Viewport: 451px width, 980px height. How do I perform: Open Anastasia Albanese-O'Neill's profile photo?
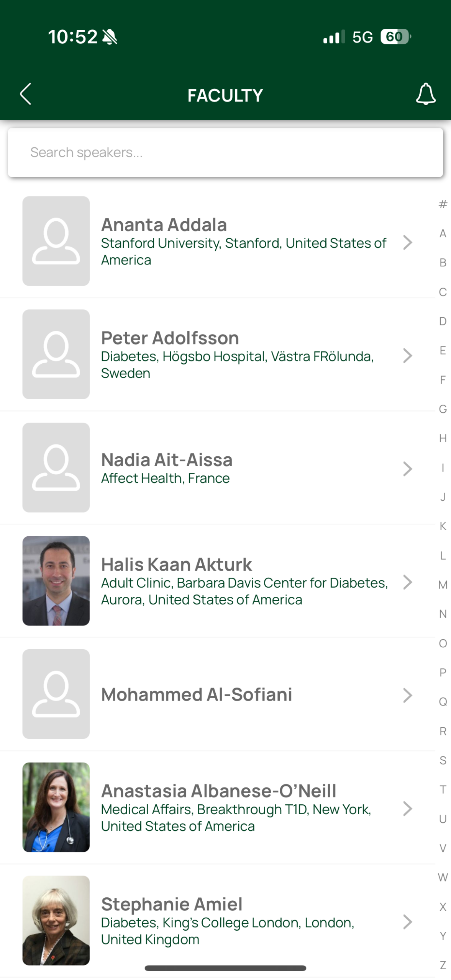click(56, 807)
